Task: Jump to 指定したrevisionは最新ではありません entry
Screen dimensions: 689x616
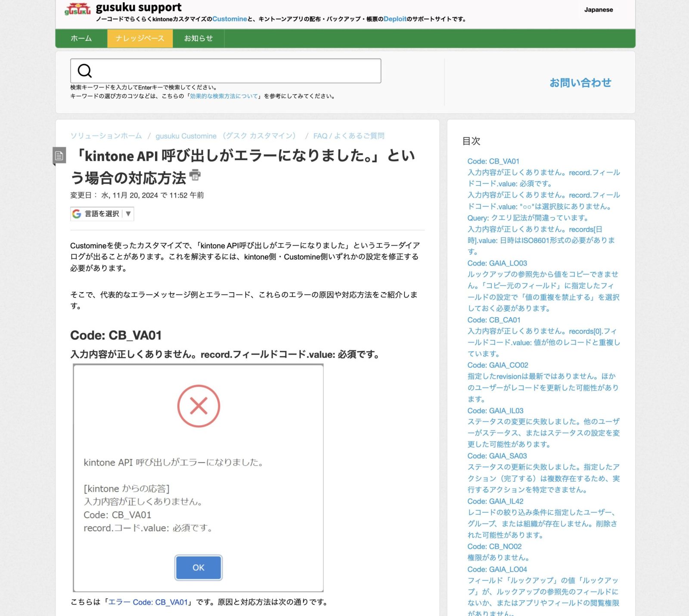Action: coord(543,387)
